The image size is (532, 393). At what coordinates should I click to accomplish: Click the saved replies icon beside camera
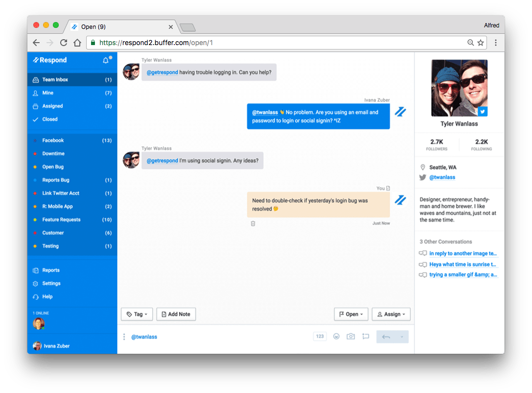[x=365, y=337]
